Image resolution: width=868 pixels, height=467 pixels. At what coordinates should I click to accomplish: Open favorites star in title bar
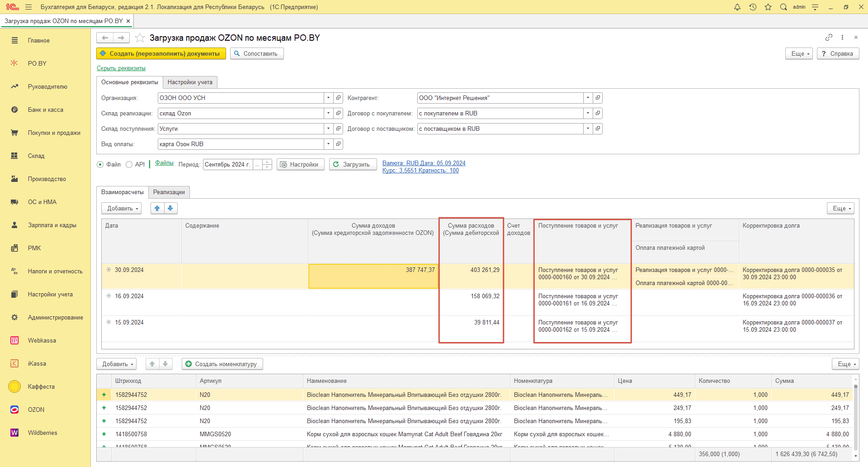(768, 7)
